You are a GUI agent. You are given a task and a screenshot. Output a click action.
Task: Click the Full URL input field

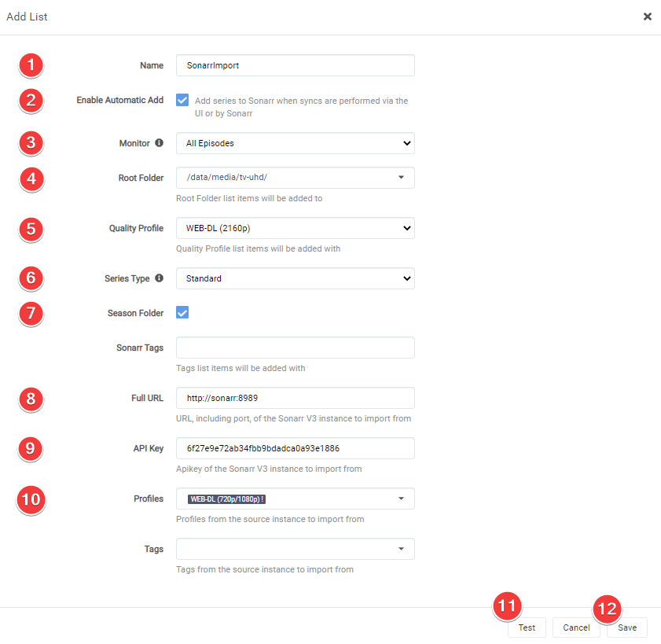click(295, 398)
